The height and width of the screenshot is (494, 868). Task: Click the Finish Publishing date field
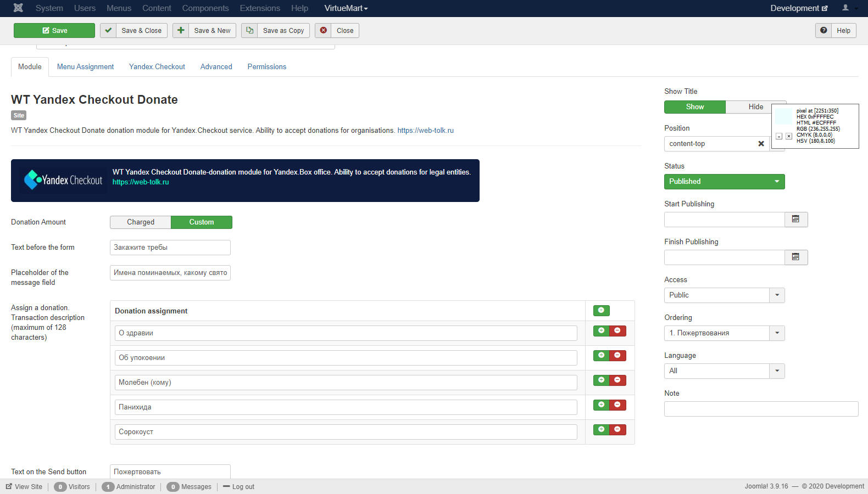tap(725, 257)
